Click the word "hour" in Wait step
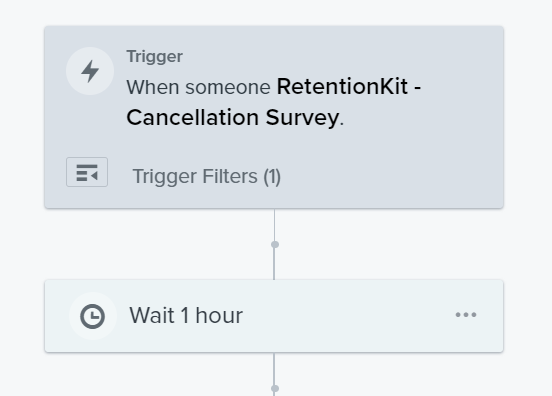The width and height of the screenshot is (552, 396). [x=219, y=315]
